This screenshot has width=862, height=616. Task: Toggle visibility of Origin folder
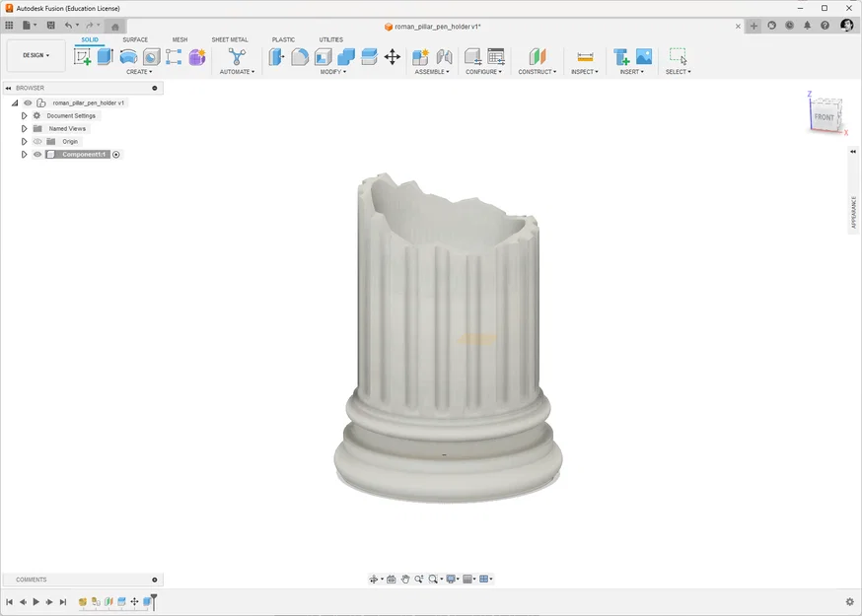click(37, 141)
